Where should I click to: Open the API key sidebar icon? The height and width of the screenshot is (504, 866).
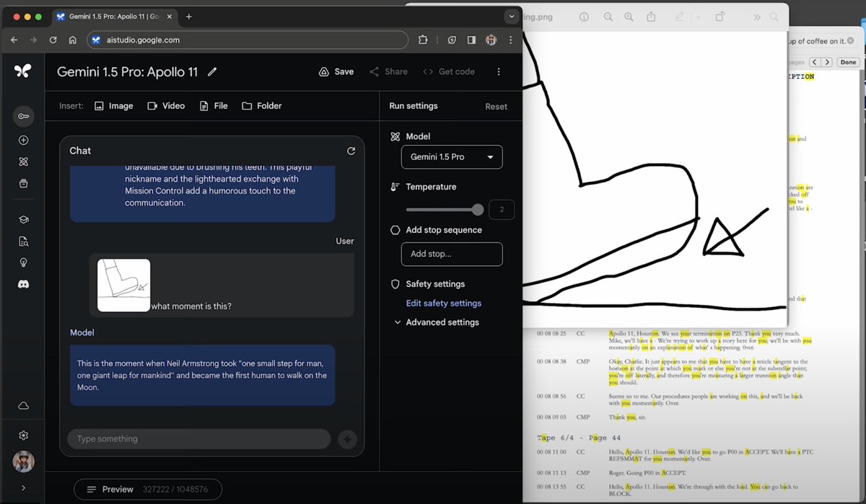23,117
